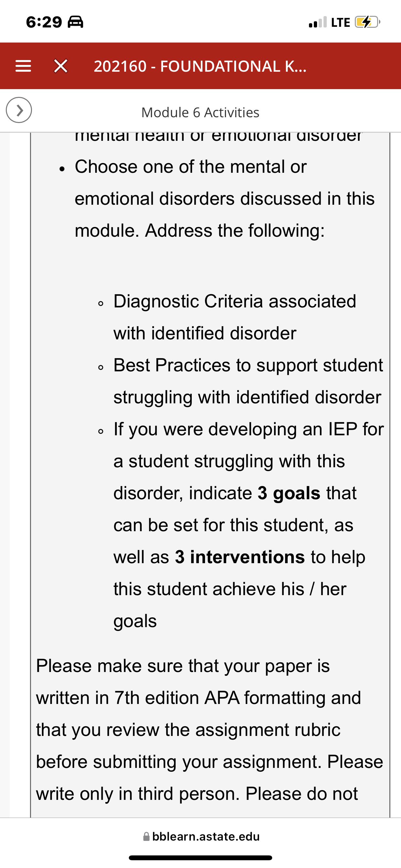
Task: Tap the battery charging icon
Action: coord(367,22)
